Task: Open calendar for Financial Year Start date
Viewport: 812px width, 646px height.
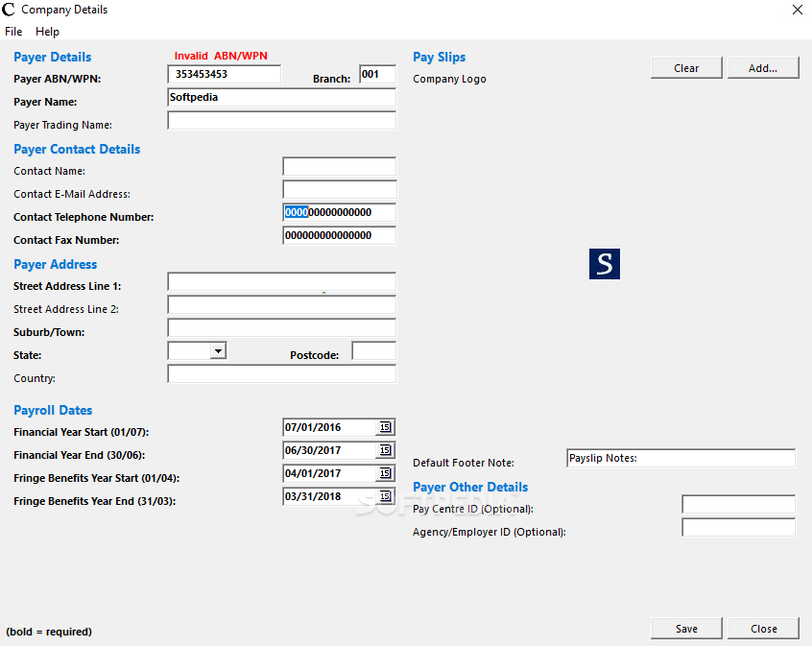Action: 385,427
